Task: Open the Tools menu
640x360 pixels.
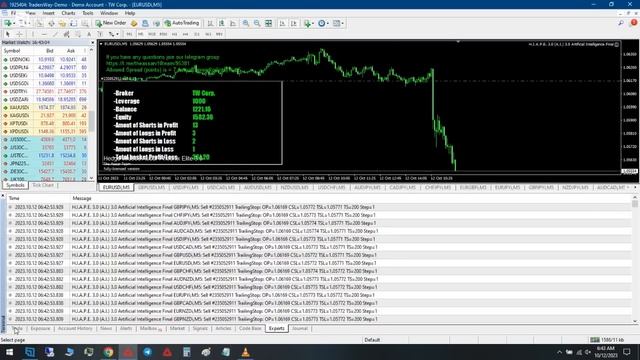Action: click(87, 13)
